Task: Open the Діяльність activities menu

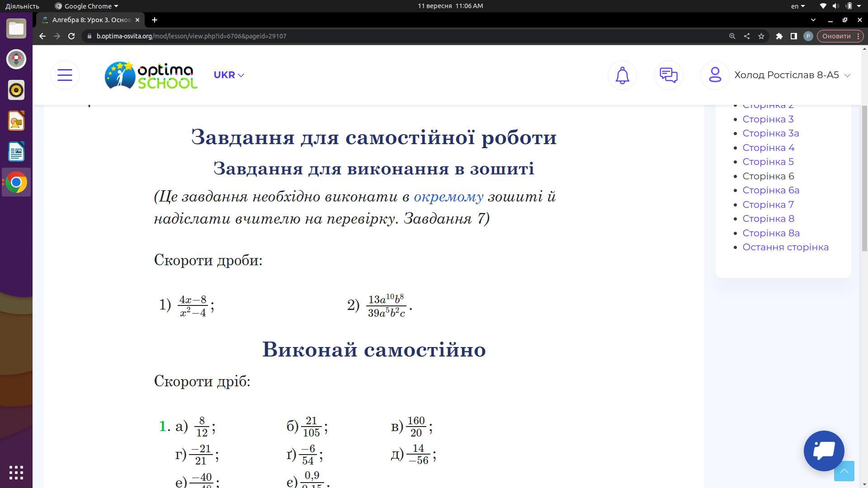Action: 22,6
